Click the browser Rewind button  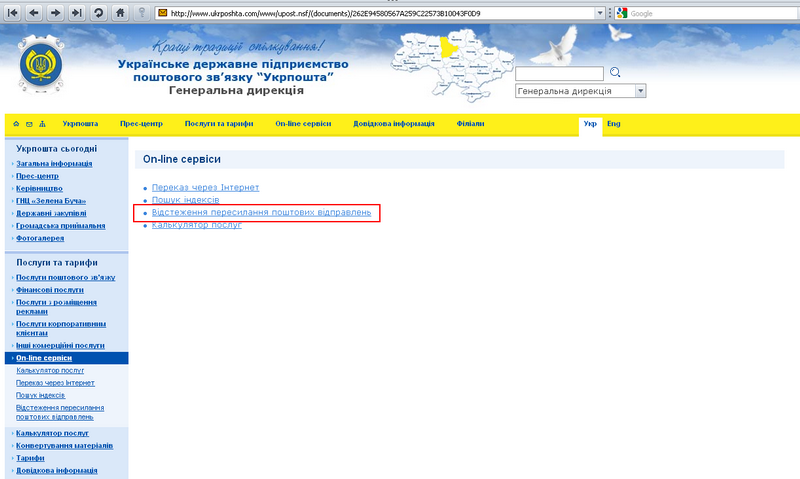point(13,13)
